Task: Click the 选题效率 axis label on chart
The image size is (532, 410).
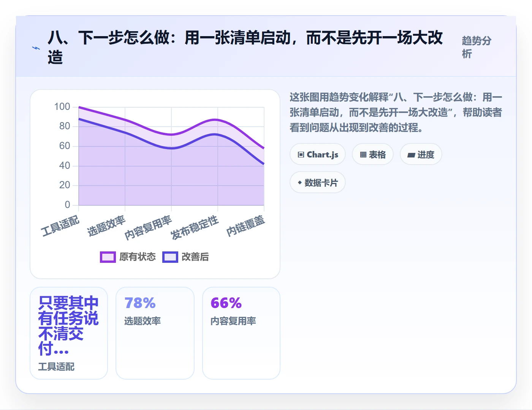Action: (x=106, y=226)
